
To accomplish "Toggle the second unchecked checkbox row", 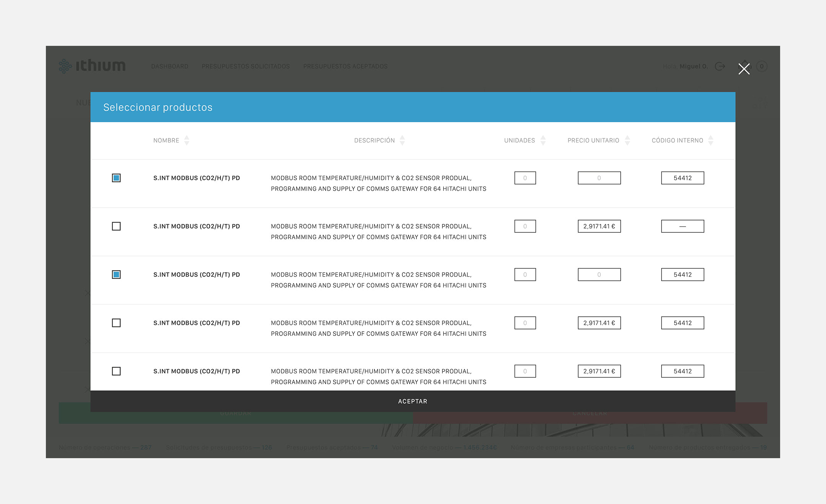I will pos(116,322).
